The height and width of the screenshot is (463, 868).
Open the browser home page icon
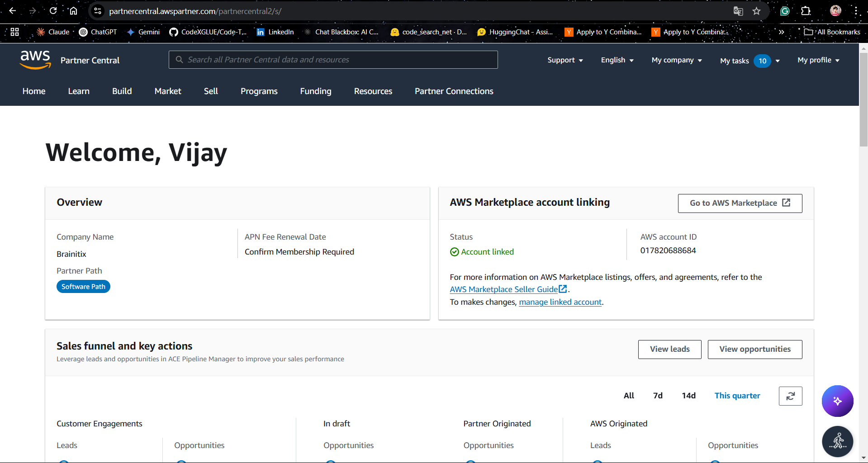tap(73, 11)
